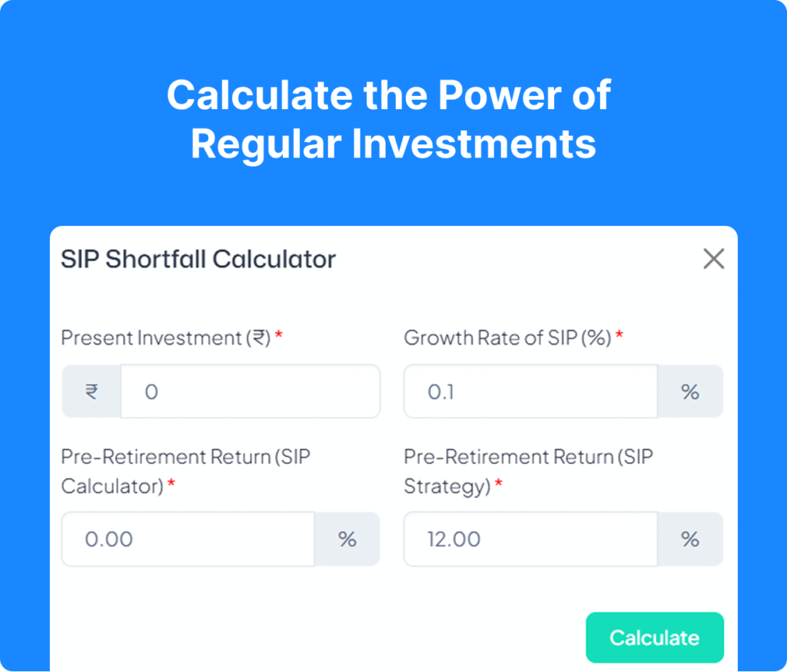Click the 'Pre-Retirement Return (SIP Strategy)' label
Screen dimensions: 787x672
(x=528, y=471)
